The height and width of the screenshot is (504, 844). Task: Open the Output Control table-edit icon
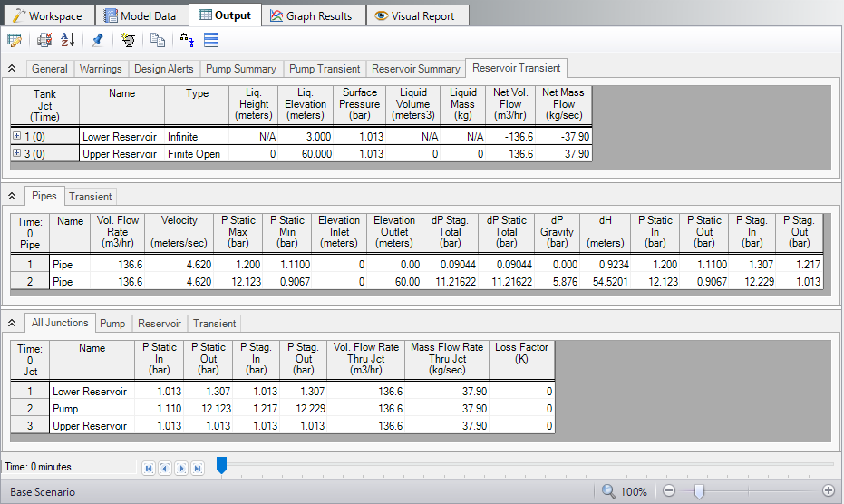click(15, 40)
